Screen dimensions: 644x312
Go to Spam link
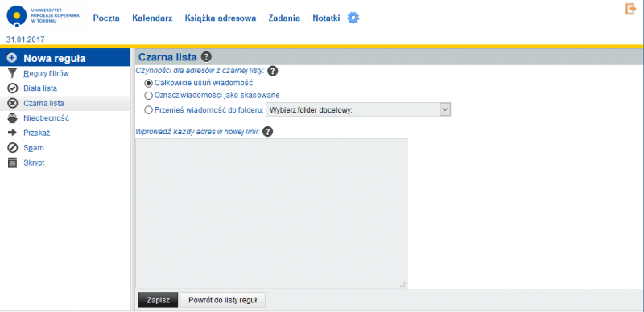34,148
